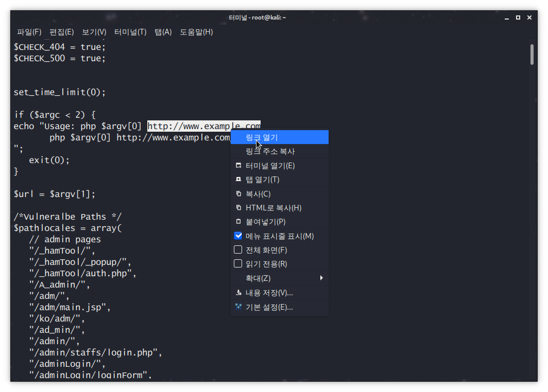Image resolution: width=548 pixels, height=392 pixels.
Task: Click the 복사(C) copy icon
Action: [x=238, y=194]
